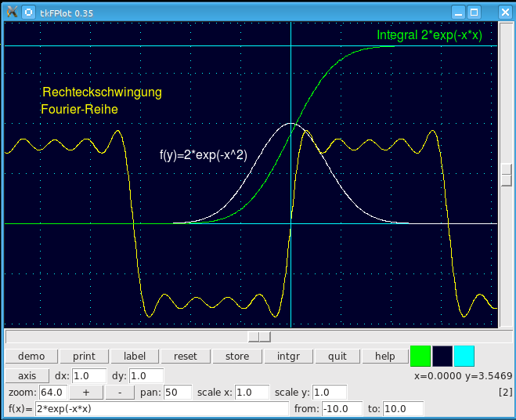Viewport: 516px width, 420px height.
Task: Toggle the axis button
Action: (27, 375)
